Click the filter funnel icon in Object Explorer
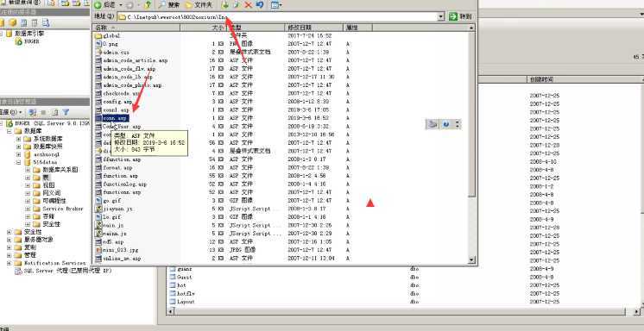Viewport: 644px width, 331px height. pos(66,111)
